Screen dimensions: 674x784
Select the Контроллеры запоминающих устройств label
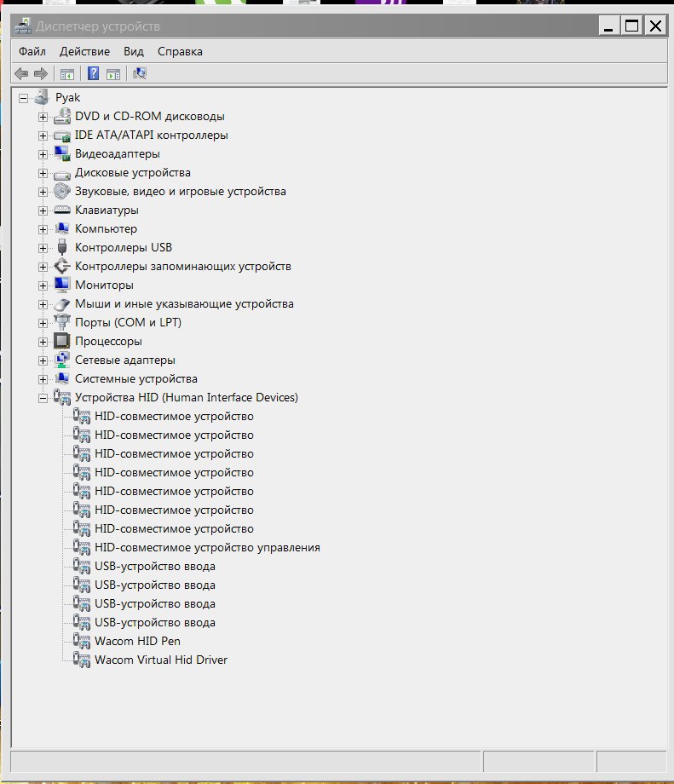[x=183, y=266]
